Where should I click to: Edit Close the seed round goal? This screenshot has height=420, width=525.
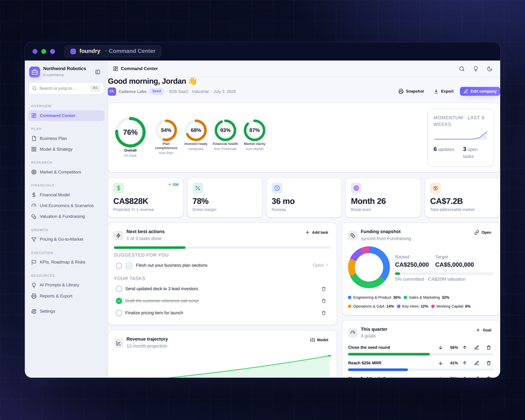coord(476,348)
